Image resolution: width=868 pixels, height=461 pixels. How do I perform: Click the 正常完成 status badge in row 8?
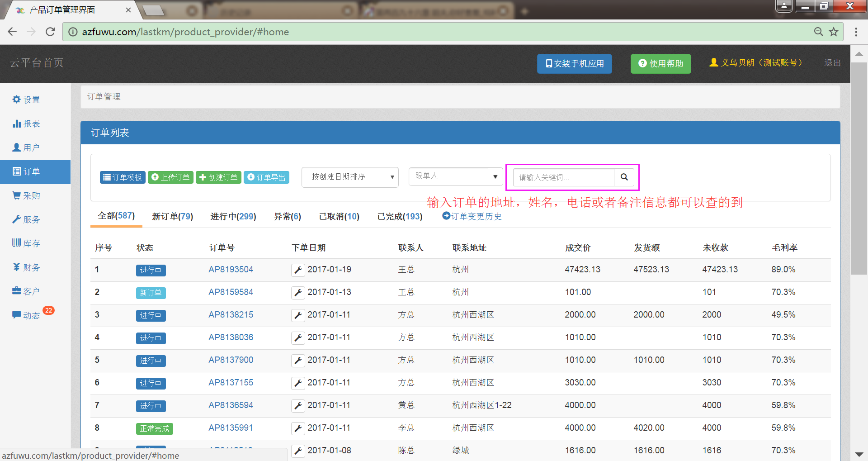(x=154, y=428)
